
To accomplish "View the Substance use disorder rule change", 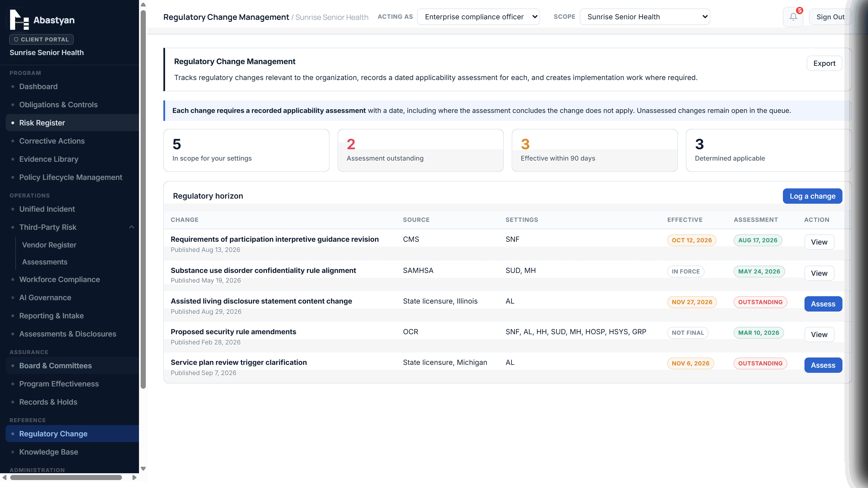I will [x=819, y=273].
